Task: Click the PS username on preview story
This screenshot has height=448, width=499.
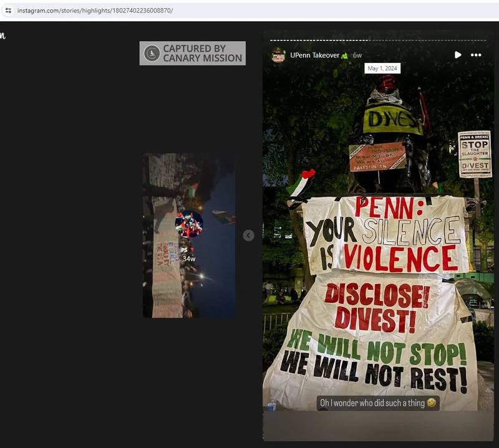Action: (184, 250)
